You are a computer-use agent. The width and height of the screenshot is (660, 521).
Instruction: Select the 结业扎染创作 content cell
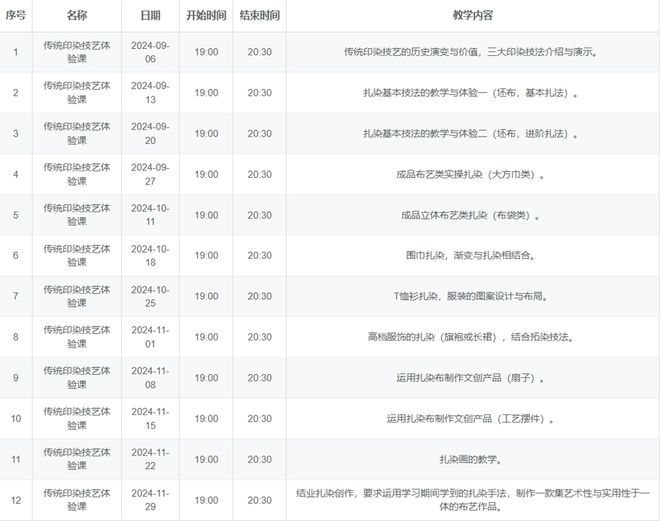point(472,500)
